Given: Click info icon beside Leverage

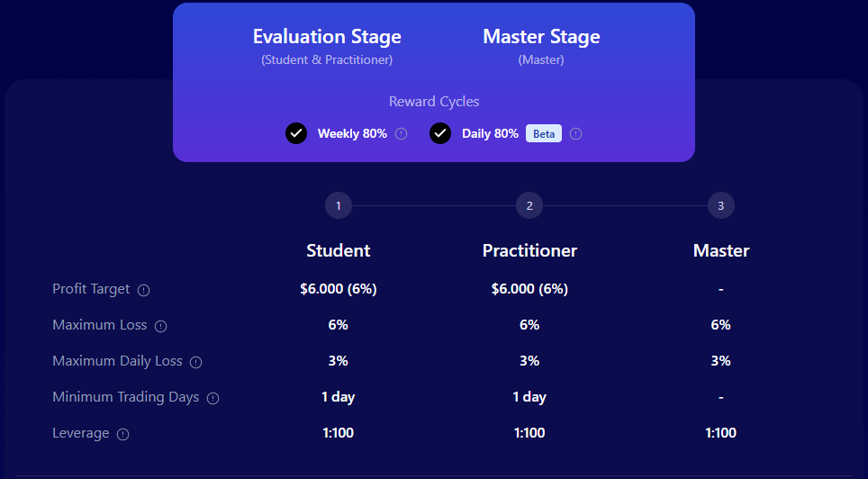Looking at the screenshot, I should click(x=123, y=434).
